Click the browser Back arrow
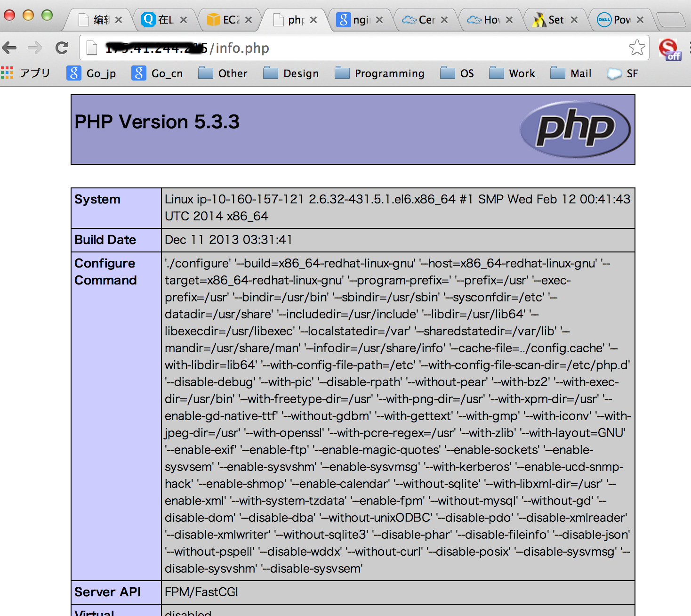The width and height of the screenshot is (691, 616). click(x=9, y=48)
